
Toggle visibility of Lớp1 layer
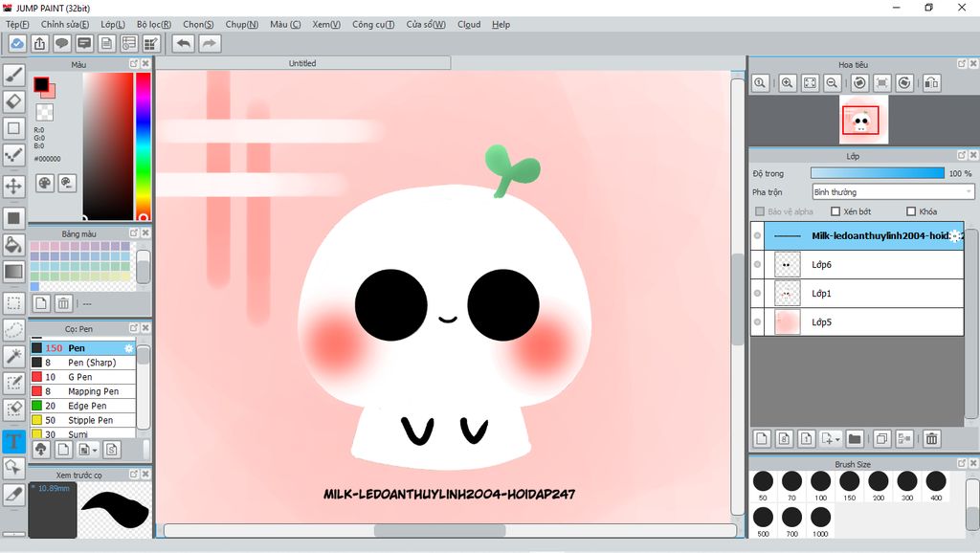[x=758, y=293]
